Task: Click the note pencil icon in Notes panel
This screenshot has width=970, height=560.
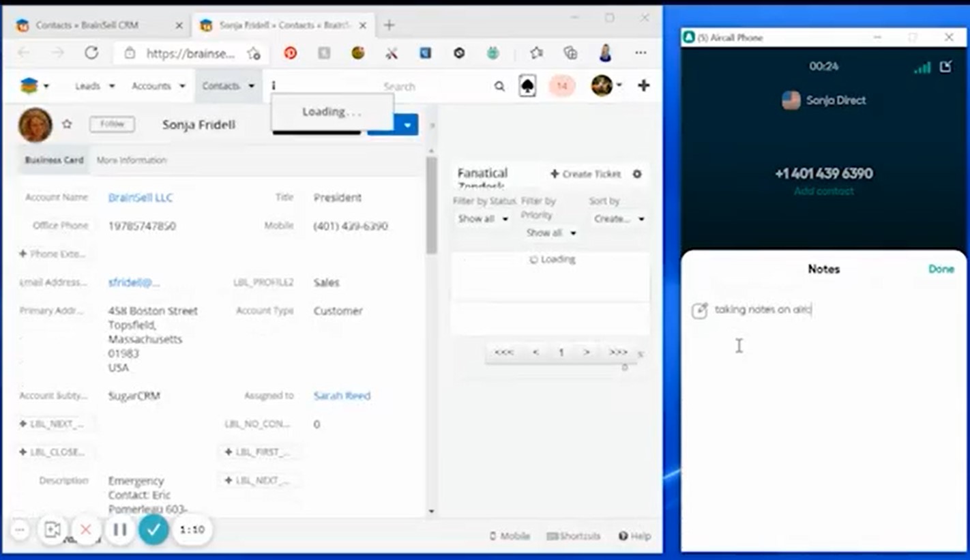Action: pyautogui.click(x=700, y=310)
